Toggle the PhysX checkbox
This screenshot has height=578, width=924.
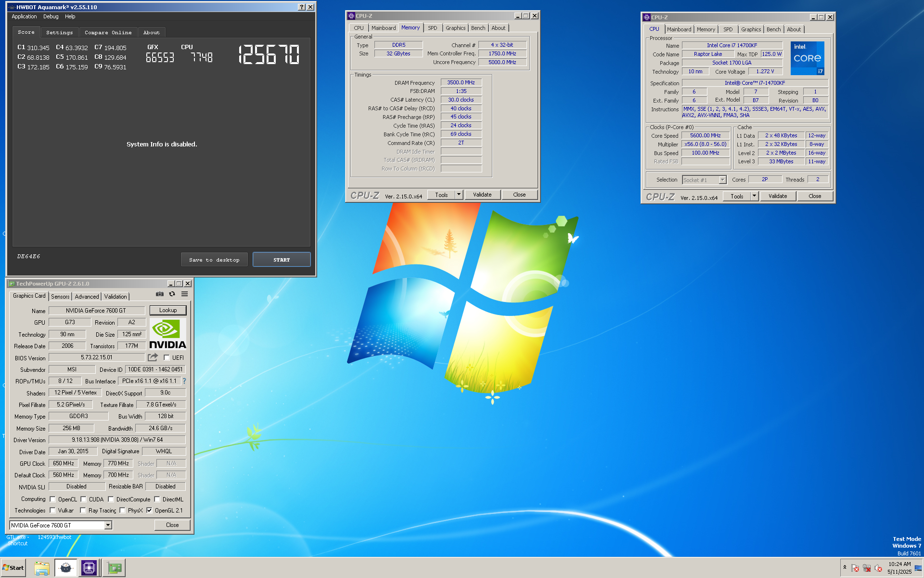[122, 511]
